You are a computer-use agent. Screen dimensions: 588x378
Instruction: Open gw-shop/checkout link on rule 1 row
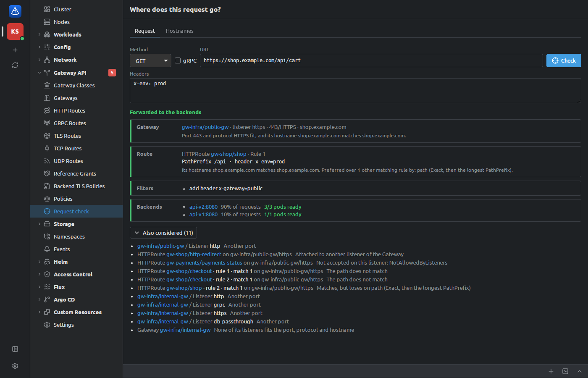click(x=189, y=271)
